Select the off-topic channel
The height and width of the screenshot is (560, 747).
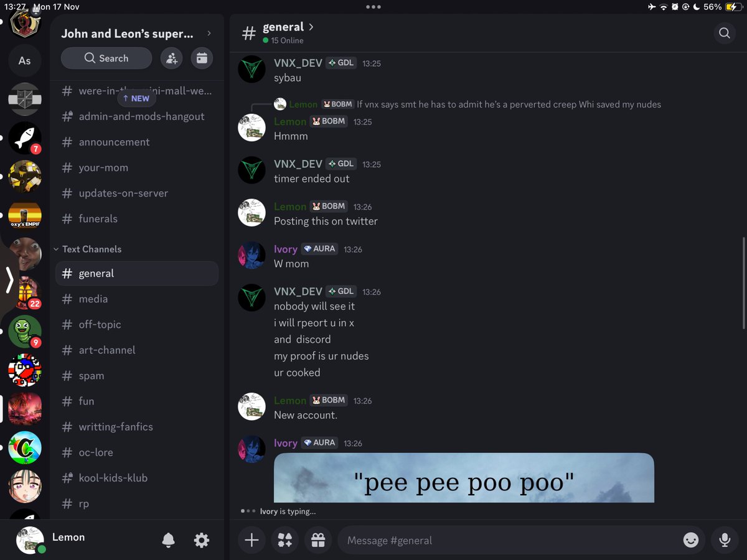pyautogui.click(x=137, y=325)
